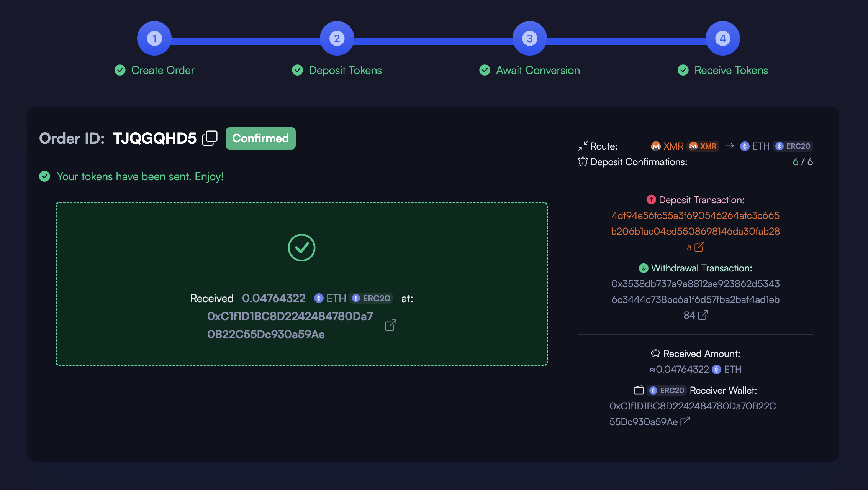Click the Create Order step label
The height and width of the screenshot is (490, 868).
coord(163,70)
